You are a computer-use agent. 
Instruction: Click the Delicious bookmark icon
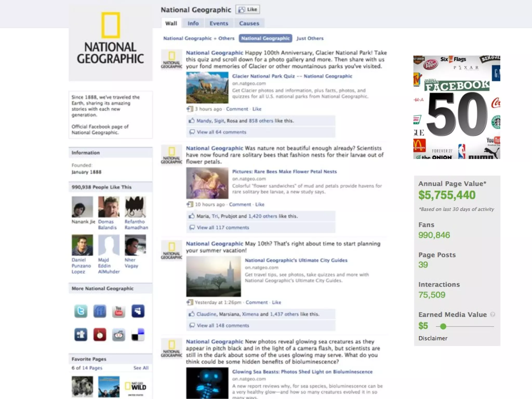[138, 335]
